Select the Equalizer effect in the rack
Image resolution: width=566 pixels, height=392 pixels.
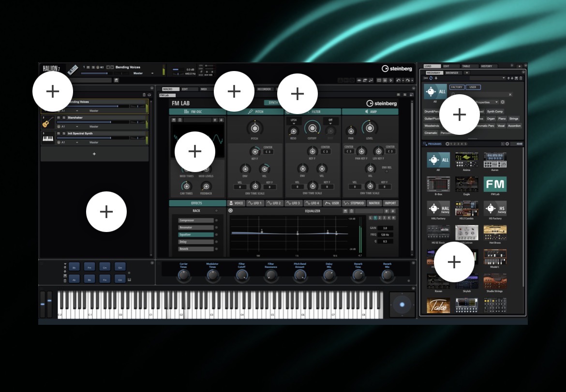196,234
